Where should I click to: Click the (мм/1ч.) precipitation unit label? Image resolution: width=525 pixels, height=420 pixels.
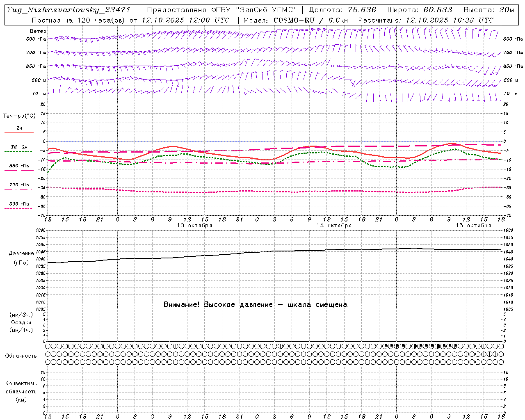point(21,330)
